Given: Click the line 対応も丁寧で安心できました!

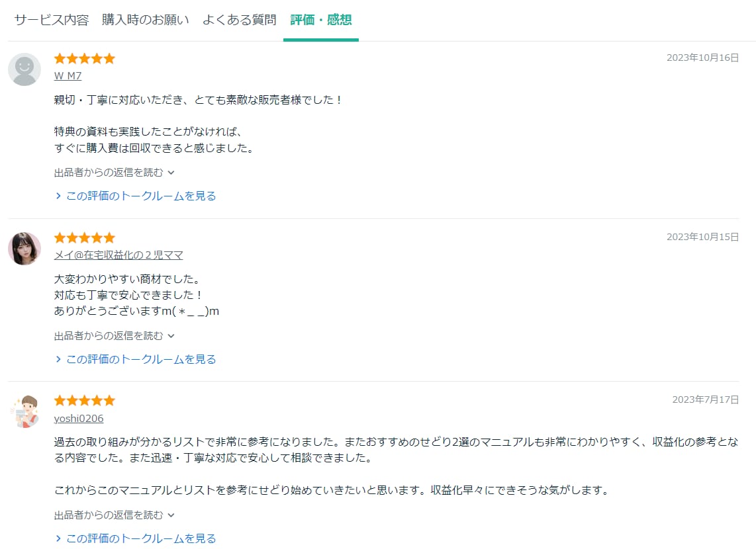Looking at the screenshot, I should [128, 295].
